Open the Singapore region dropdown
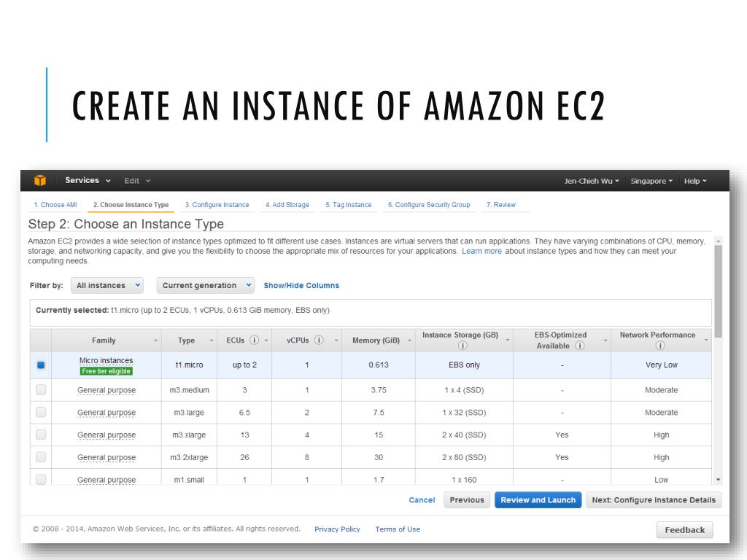Screen dimensions: 747x560 (651, 181)
